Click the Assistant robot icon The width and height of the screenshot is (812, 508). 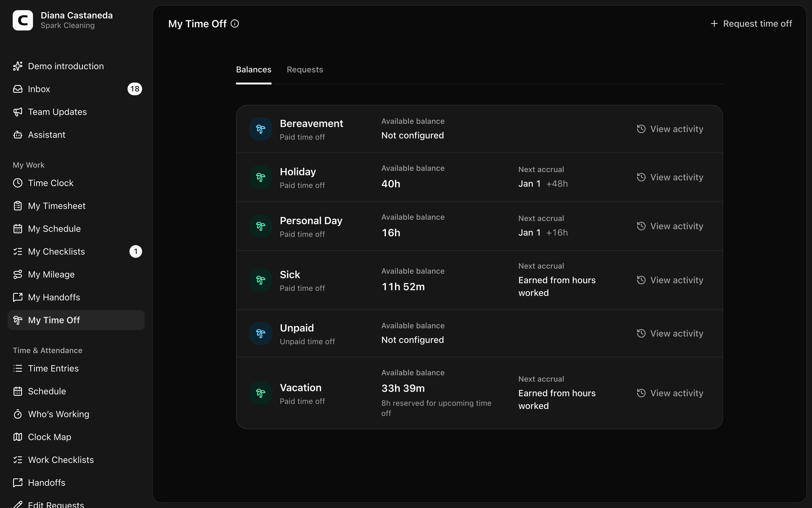point(18,135)
